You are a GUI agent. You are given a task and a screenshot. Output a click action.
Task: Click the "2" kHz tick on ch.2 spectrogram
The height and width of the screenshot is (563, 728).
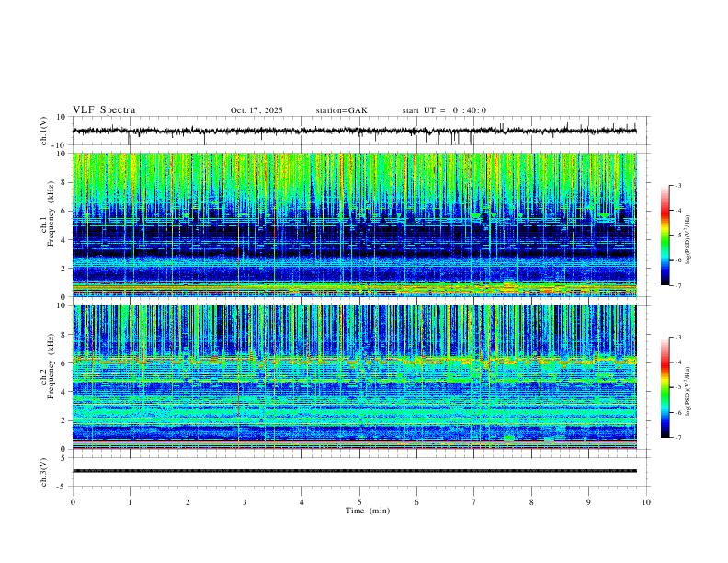click(x=63, y=420)
